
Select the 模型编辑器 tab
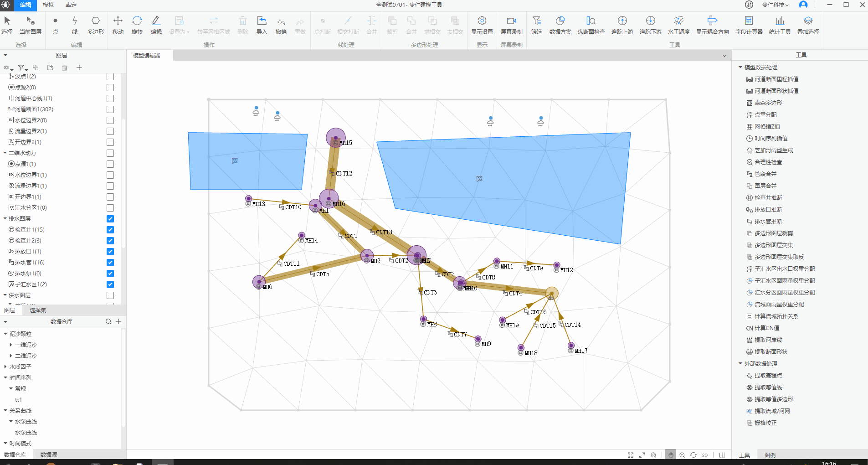[147, 55]
